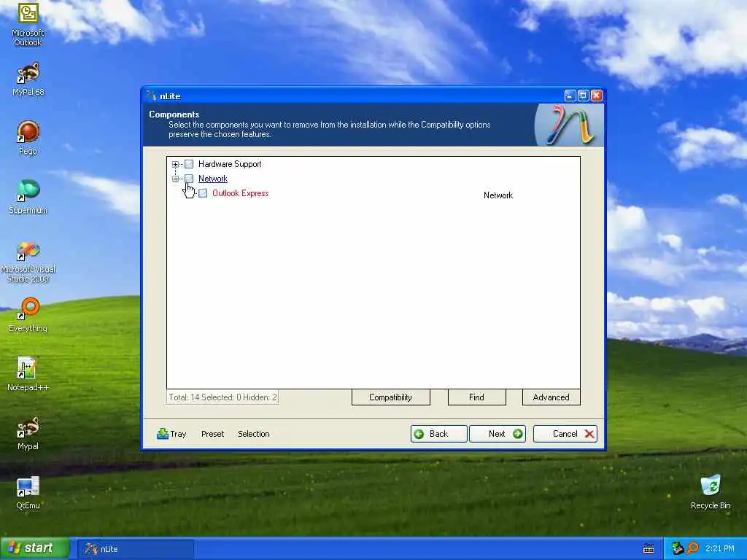
Task: Select the Outlook Express tree item
Action: (240, 193)
